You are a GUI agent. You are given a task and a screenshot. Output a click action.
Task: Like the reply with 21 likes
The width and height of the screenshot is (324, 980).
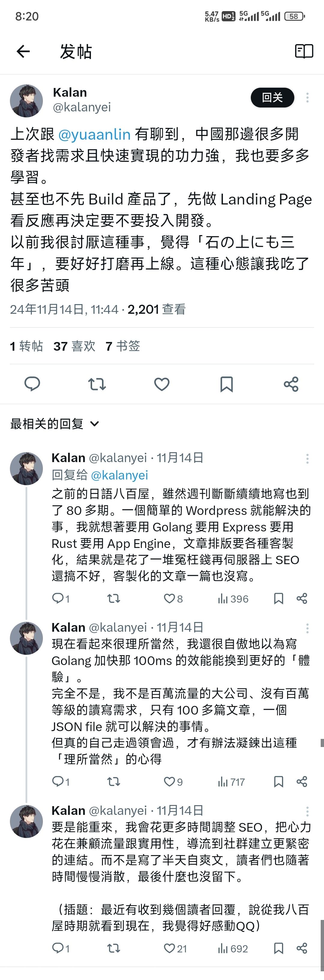tap(175, 948)
